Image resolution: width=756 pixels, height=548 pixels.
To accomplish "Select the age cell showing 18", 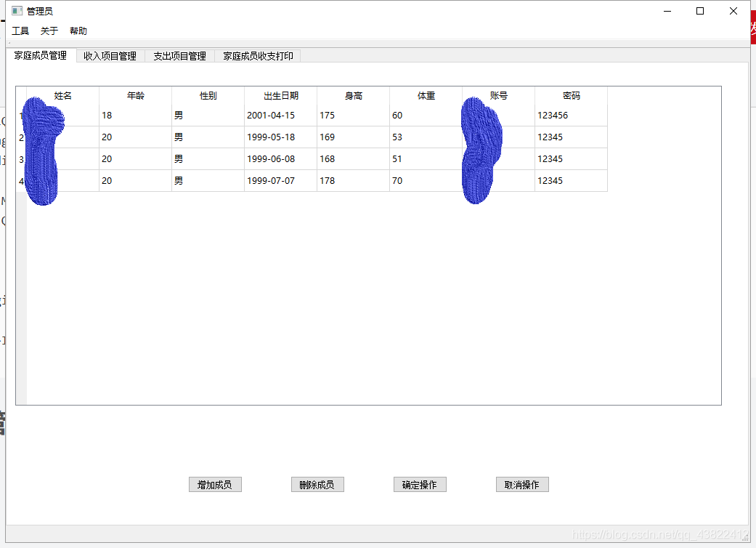I will (136, 116).
